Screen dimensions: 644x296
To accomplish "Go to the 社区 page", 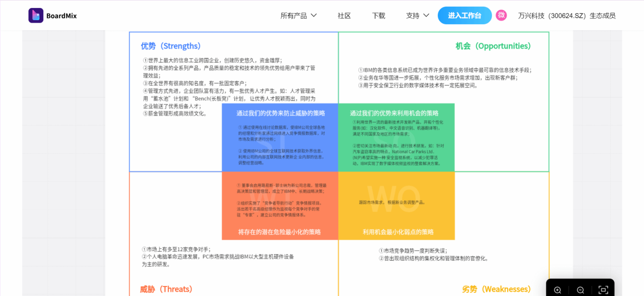I will click(344, 16).
